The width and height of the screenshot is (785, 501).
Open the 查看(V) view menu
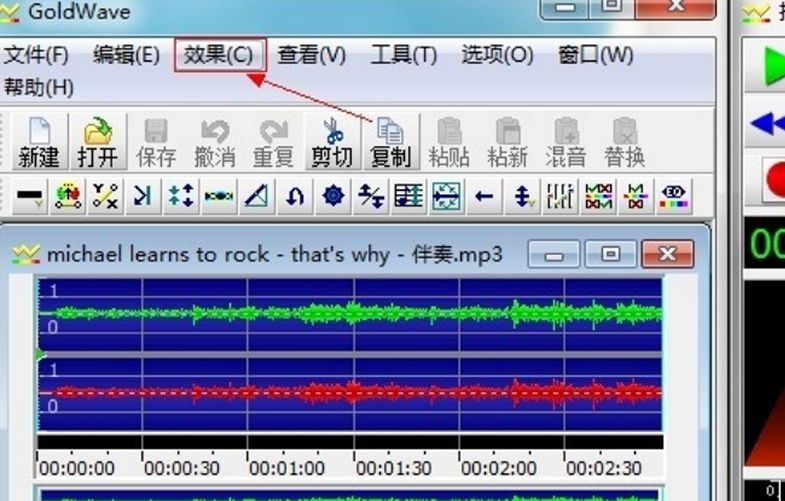pyautogui.click(x=311, y=55)
